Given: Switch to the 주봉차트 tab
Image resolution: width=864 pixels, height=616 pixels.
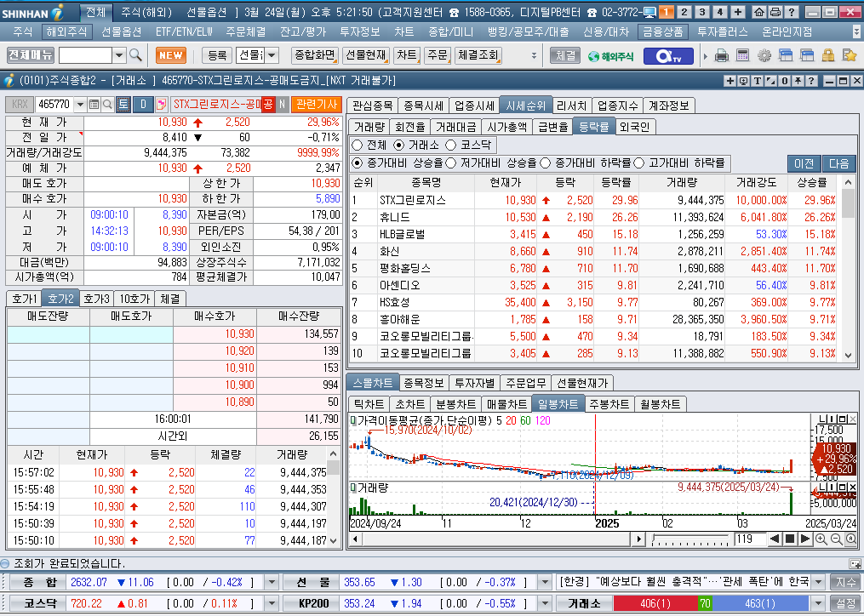Looking at the screenshot, I should [609, 404].
